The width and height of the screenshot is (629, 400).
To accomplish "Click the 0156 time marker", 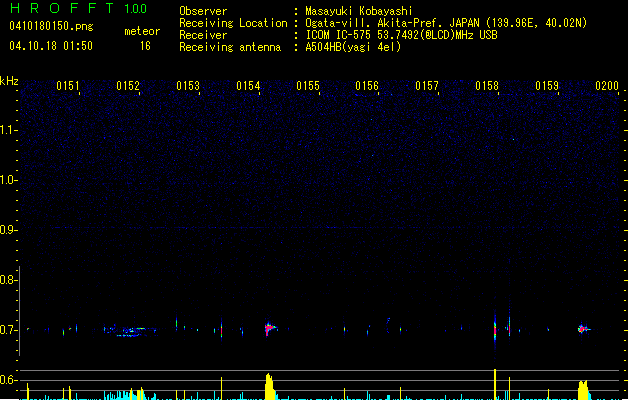I will (x=367, y=86).
